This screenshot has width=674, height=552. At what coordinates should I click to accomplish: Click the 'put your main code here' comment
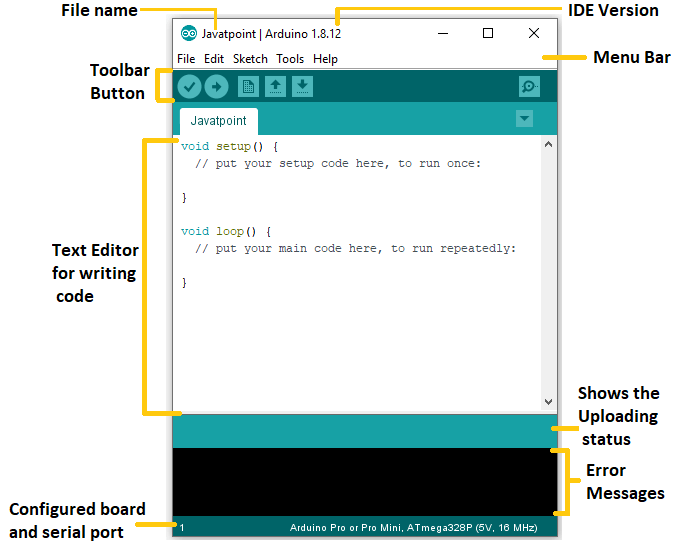coord(355,248)
